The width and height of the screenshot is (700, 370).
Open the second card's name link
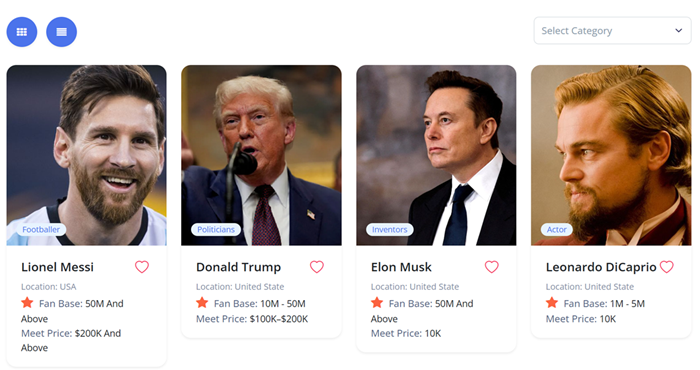click(238, 267)
